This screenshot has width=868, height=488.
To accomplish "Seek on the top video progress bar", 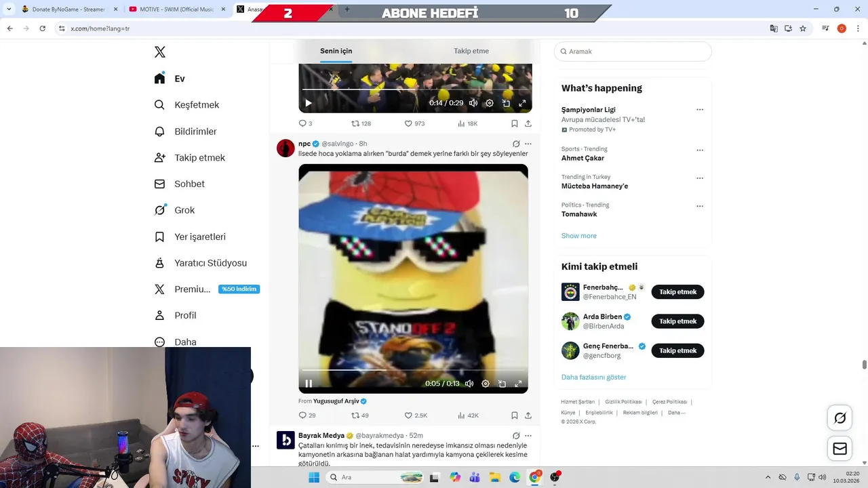I will click(x=414, y=89).
